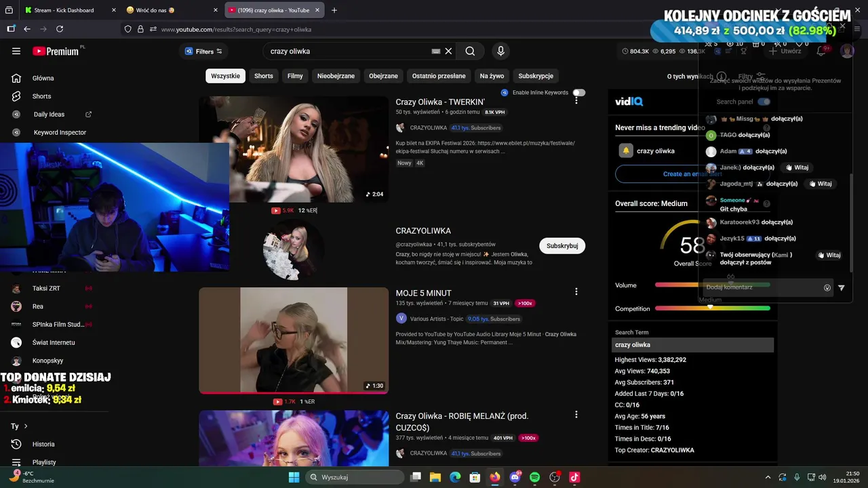The image size is (868, 488).
Task: Open Shorts from the left sidebar
Action: 41,96
